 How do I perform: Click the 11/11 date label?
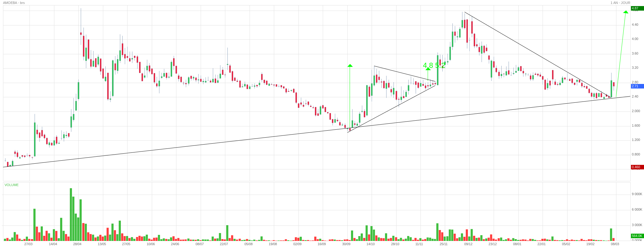(x=419, y=244)
